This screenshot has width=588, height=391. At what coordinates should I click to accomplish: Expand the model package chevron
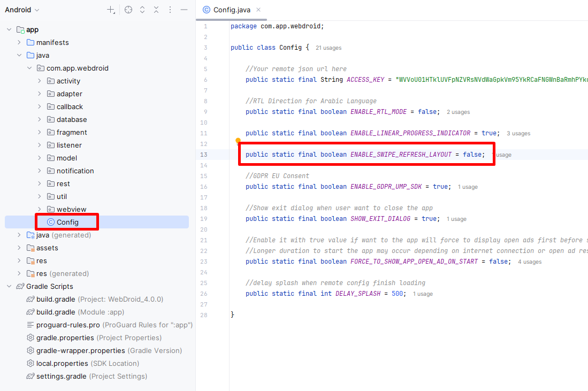coord(40,158)
